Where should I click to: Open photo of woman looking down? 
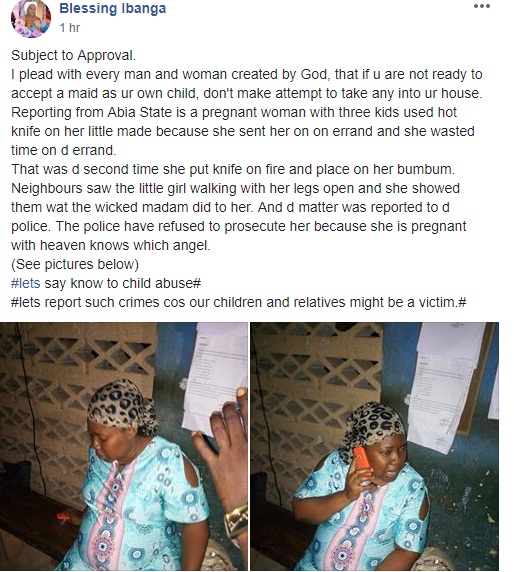(x=124, y=447)
